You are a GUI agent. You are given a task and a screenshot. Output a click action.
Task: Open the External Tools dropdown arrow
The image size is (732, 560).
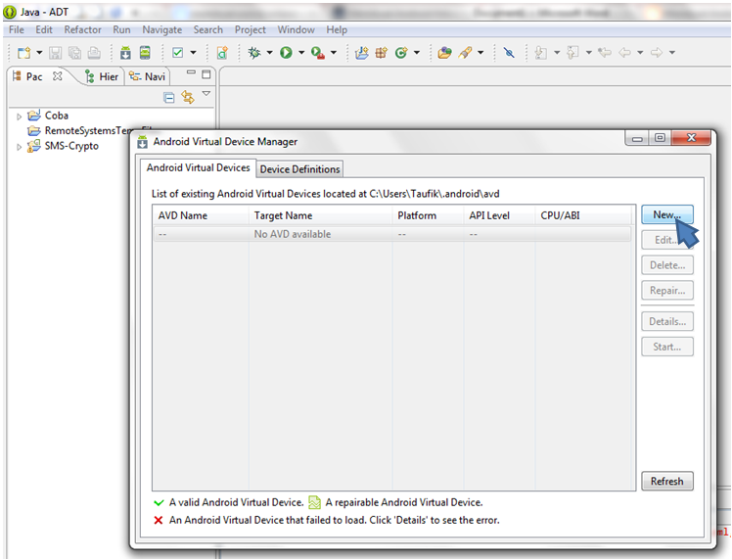(334, 53)
